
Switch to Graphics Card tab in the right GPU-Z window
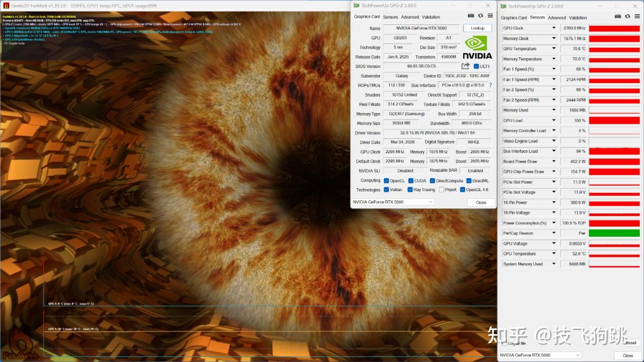[x=514, y=17]
